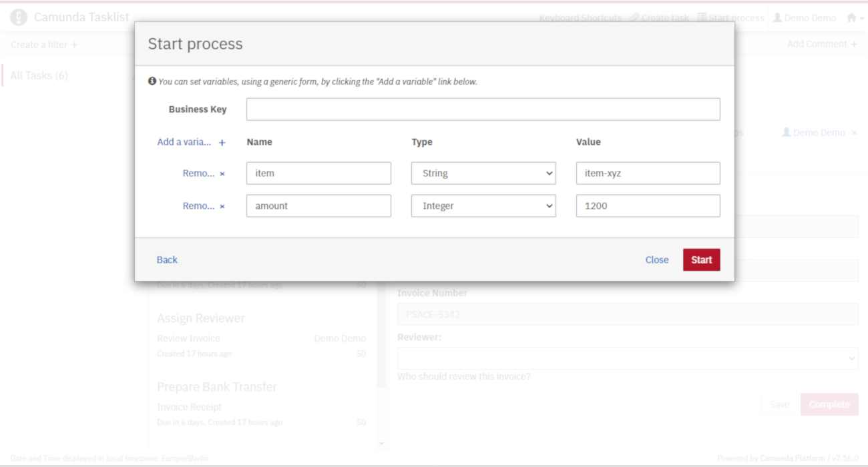868x467 pixels.
Task: Click the plus icon beside Add a variable
Action: pos(222,143)
